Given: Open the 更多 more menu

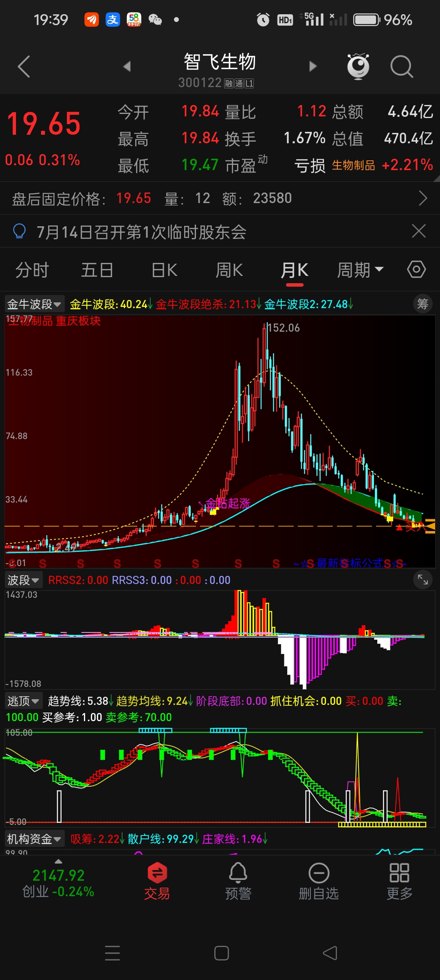Looking at the screenshot, I should tap(399, 882).
